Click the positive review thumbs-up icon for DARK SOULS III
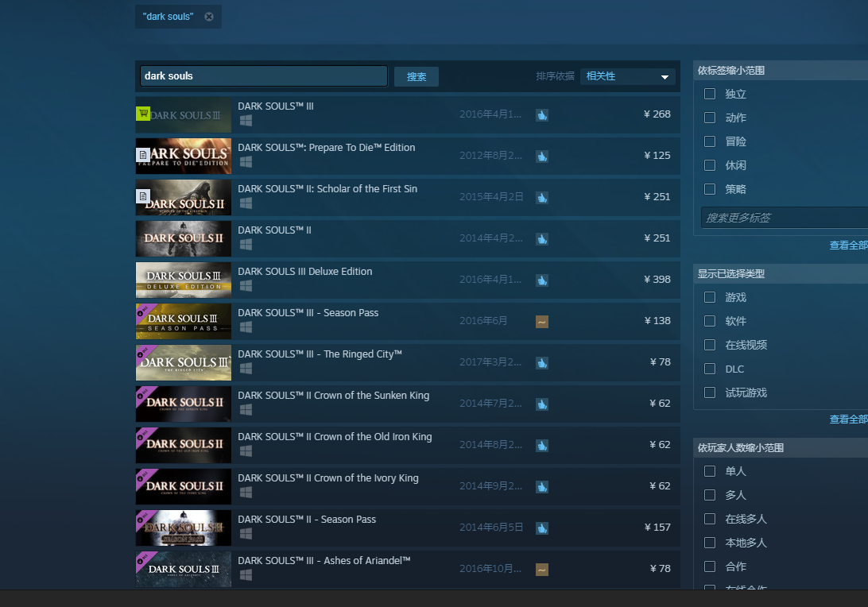 point(542,115)
